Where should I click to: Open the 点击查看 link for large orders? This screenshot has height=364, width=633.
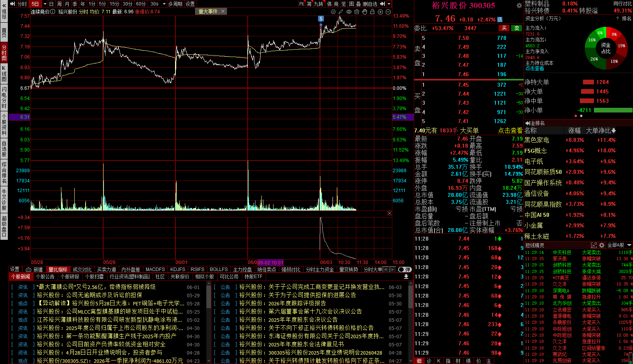[510, 131]
